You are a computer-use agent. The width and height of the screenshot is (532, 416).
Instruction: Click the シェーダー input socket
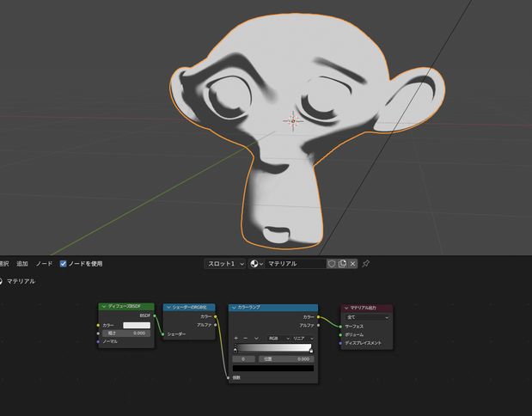[x=163, y=334]
